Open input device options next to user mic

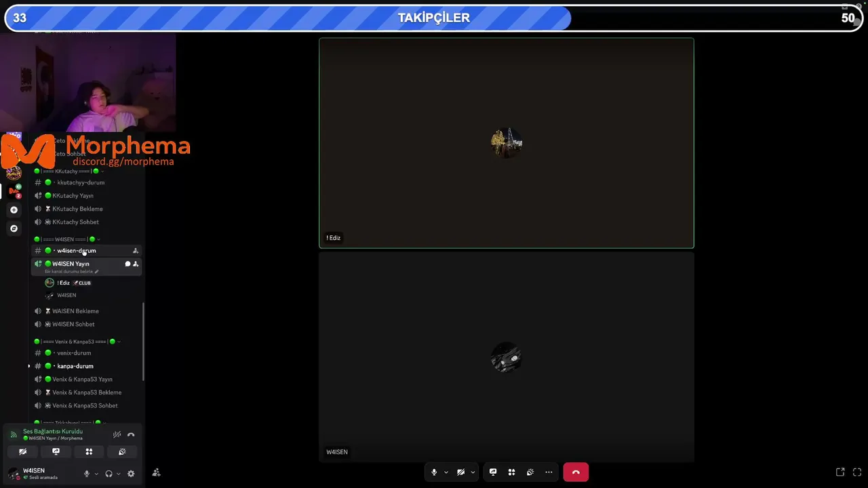96,474
